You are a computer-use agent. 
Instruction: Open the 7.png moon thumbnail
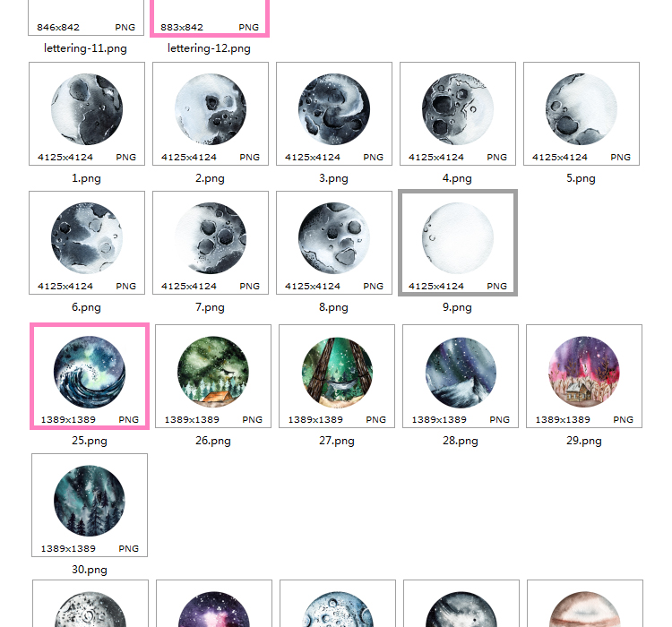(x=211, y=243)
